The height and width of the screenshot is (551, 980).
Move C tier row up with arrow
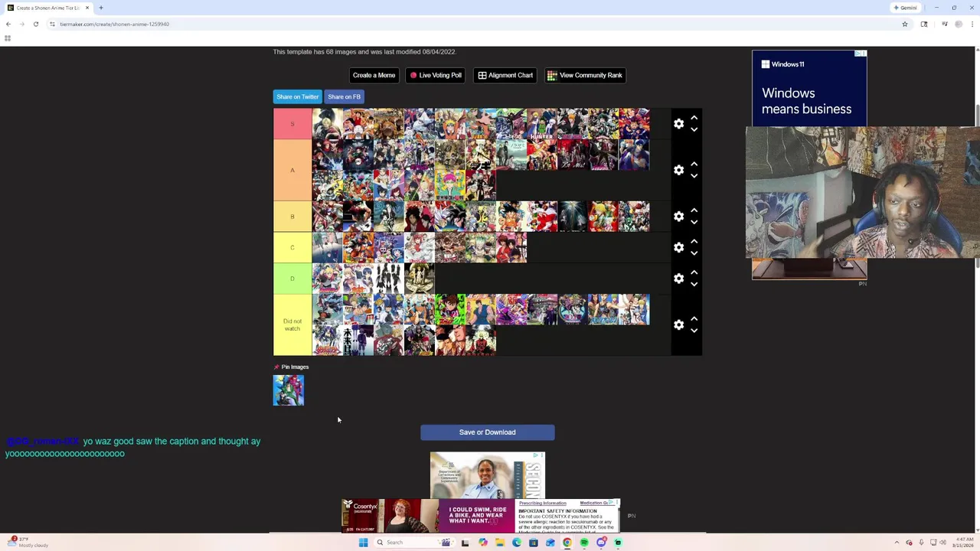(x=694, y=241)
